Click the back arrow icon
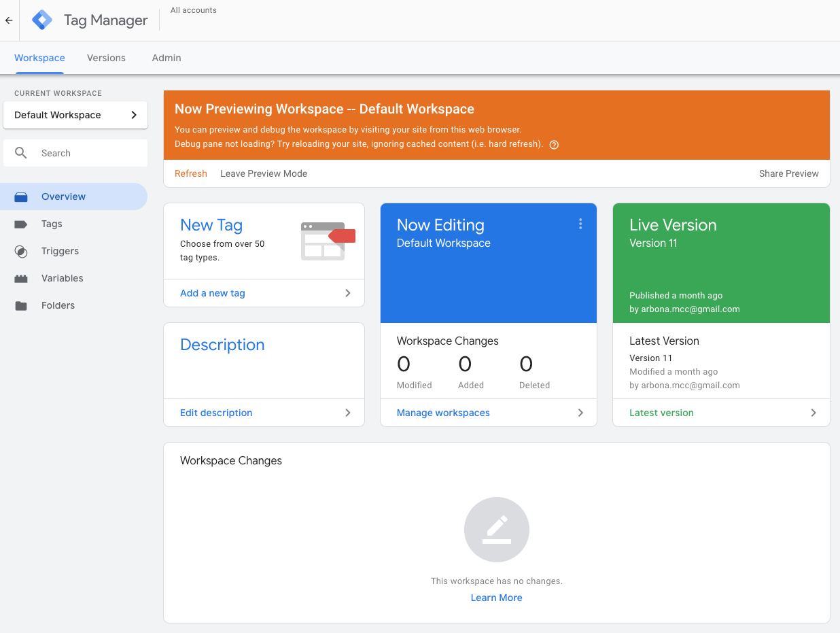This screenshot has height=633, width=840. pyautogui.click(x=9, y=20)
